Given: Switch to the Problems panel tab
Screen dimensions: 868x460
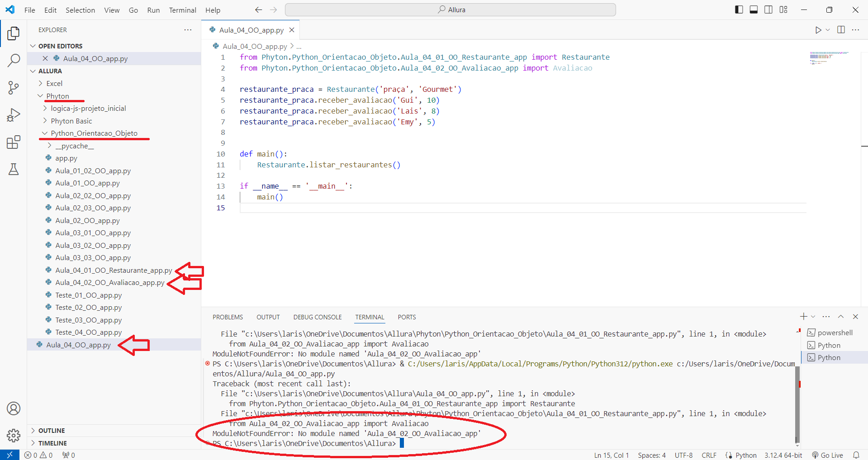Looking at the screenshot, I should point(228,317).
